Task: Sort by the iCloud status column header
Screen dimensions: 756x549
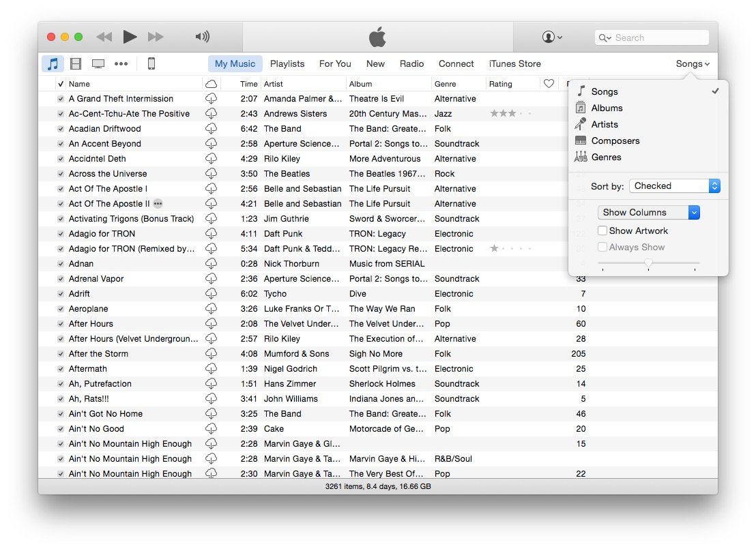Action: [x=212, y=84]
